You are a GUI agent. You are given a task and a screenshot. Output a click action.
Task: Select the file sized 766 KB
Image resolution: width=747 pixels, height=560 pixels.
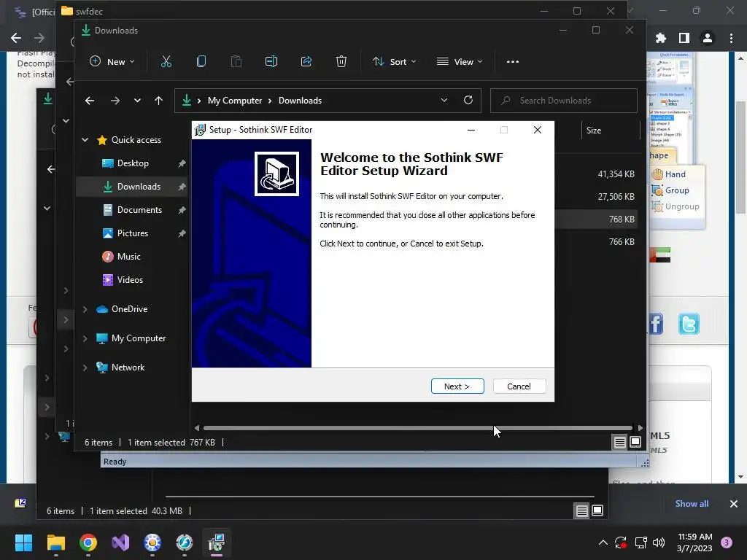tap(622, 242)
